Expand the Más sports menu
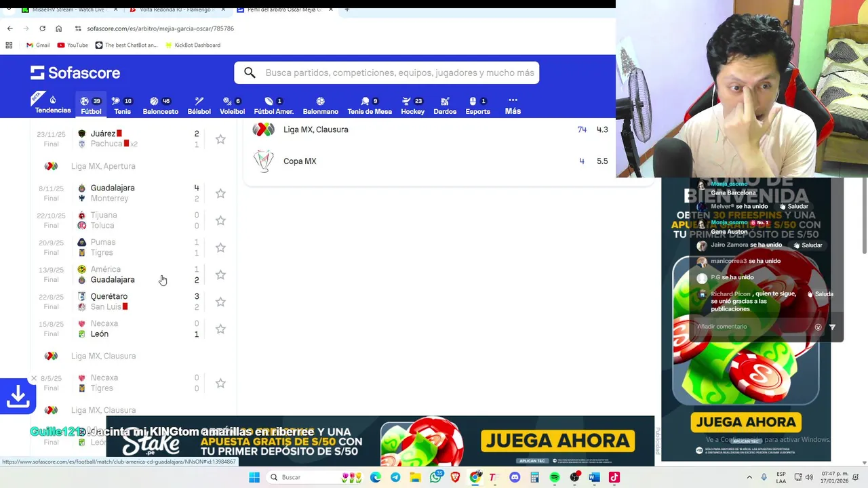868x488 pixels. tap(513, 105)
